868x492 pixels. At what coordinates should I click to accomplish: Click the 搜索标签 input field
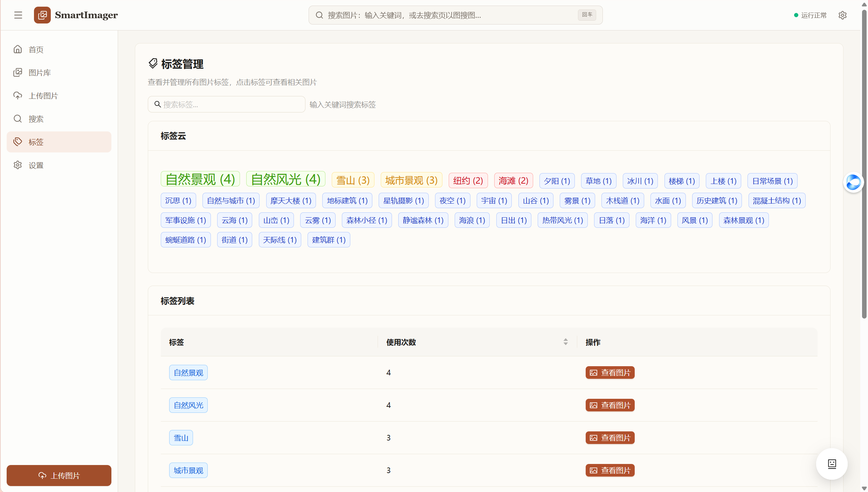pyautogui.click(x=226, y=104)
